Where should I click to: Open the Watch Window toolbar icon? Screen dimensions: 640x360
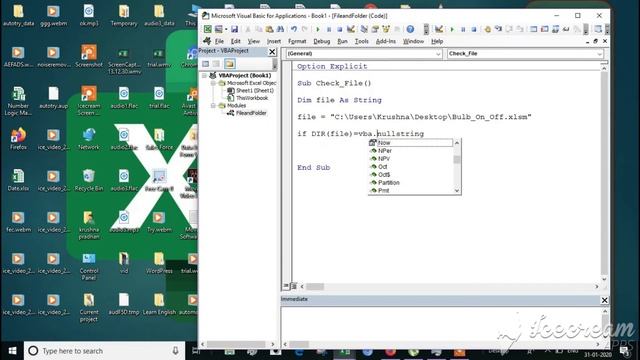556,29
